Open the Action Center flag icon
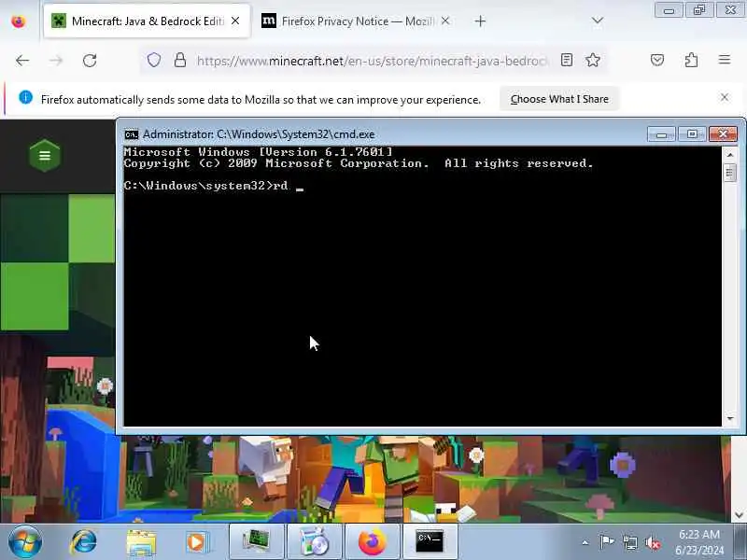747x560 pixels. pos(607,542)
